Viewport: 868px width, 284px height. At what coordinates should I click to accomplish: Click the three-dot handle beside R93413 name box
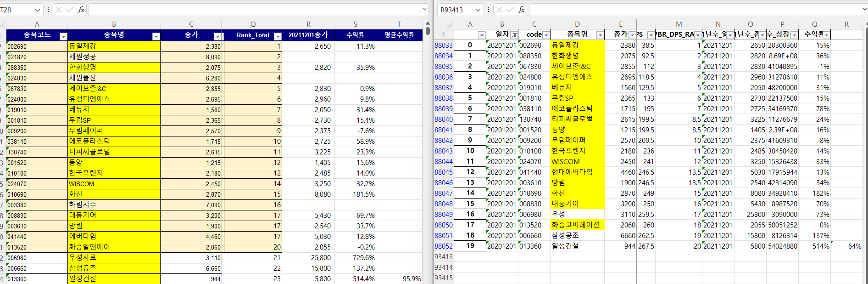pos(489,10)
